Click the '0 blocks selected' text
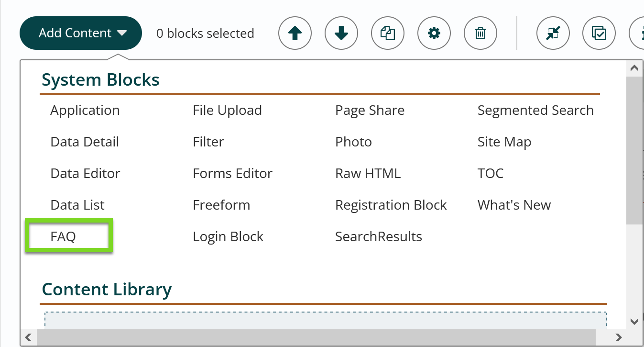This screenshot has height=347, width=644. click(205, 34)
